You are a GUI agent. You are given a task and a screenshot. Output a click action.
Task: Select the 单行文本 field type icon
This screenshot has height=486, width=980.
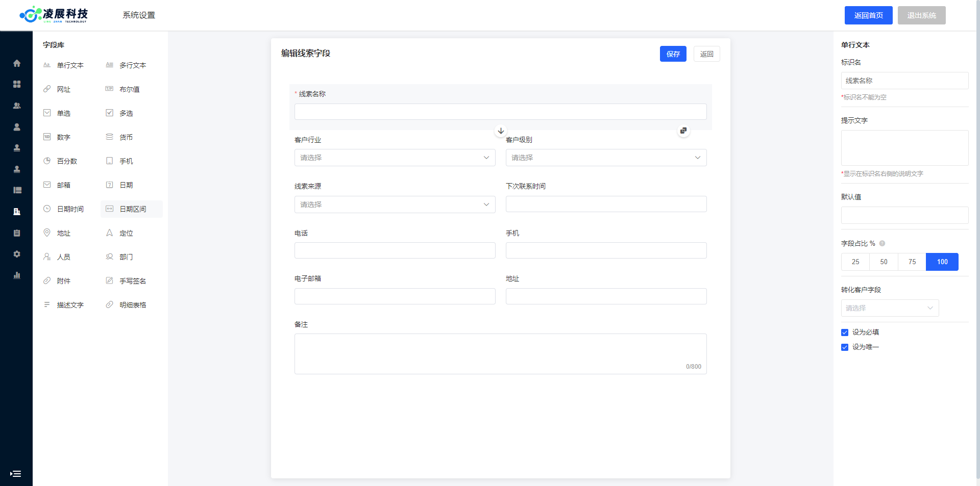[47, 65]
